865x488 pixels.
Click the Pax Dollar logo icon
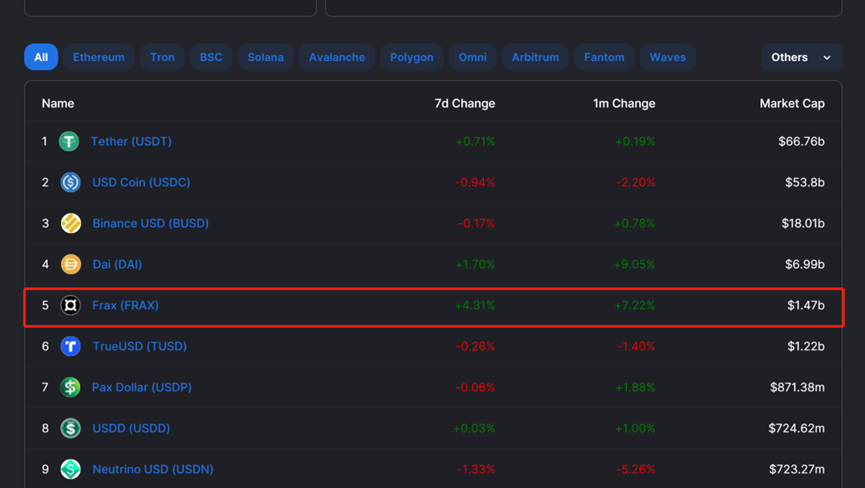tap(70, 387)
